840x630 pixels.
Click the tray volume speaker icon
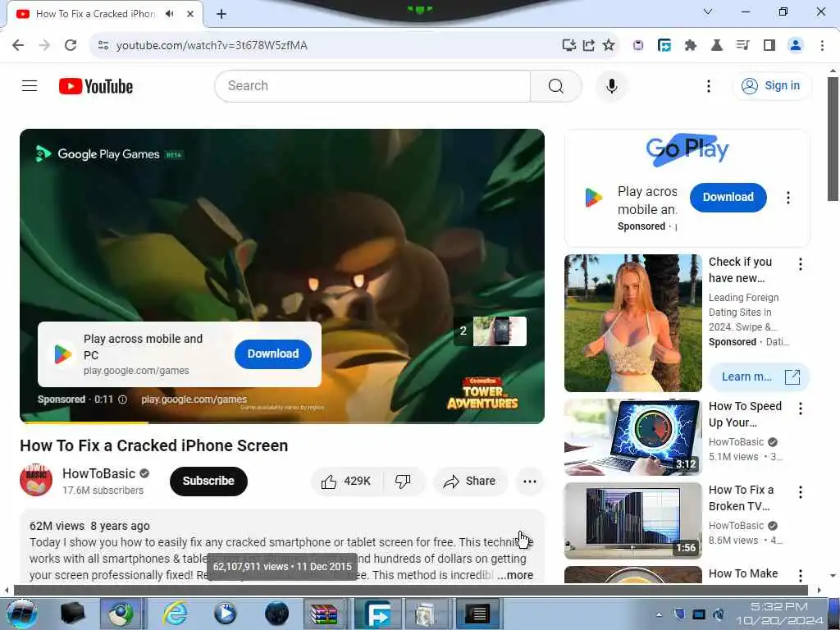[x=719, y=614]
